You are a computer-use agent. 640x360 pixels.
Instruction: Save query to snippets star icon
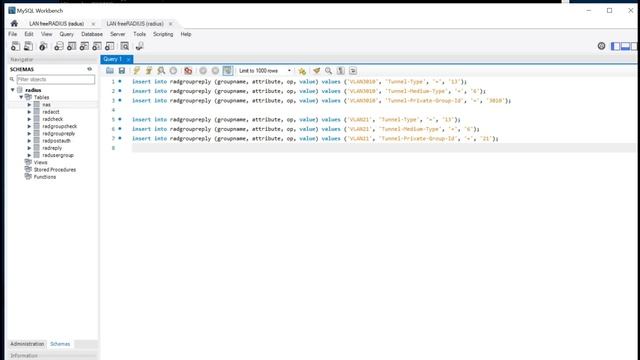pos(302,71)
